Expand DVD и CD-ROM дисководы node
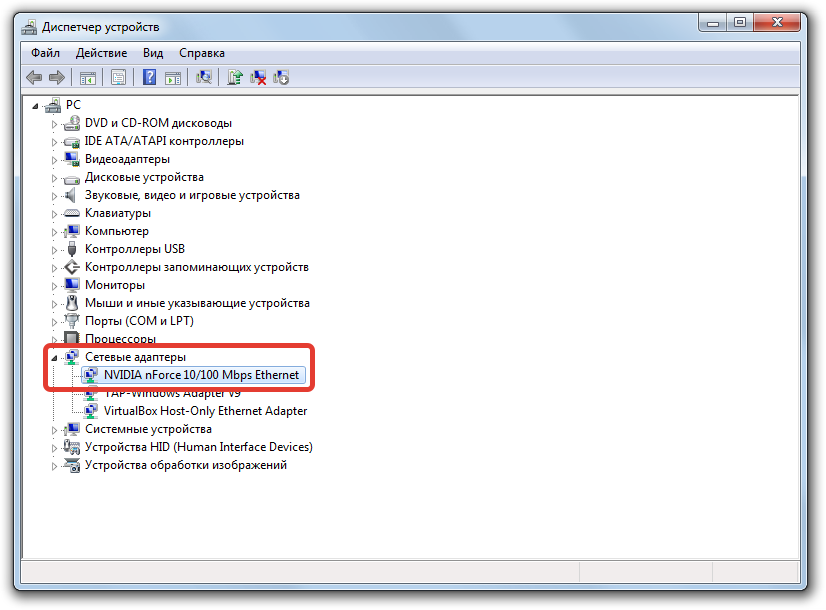This screenshot has height=610, width=826. click(54, 124)
